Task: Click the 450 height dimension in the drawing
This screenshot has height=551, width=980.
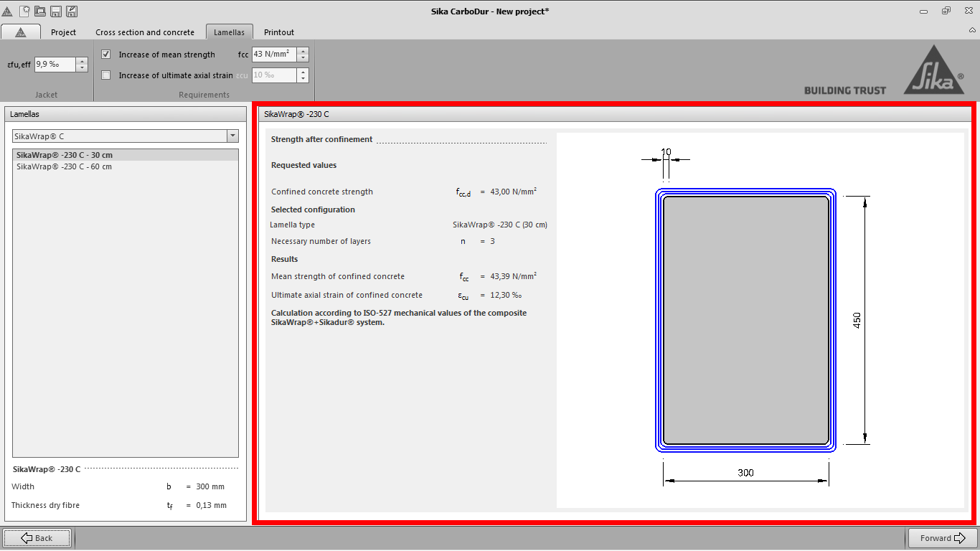Action: 857,321
